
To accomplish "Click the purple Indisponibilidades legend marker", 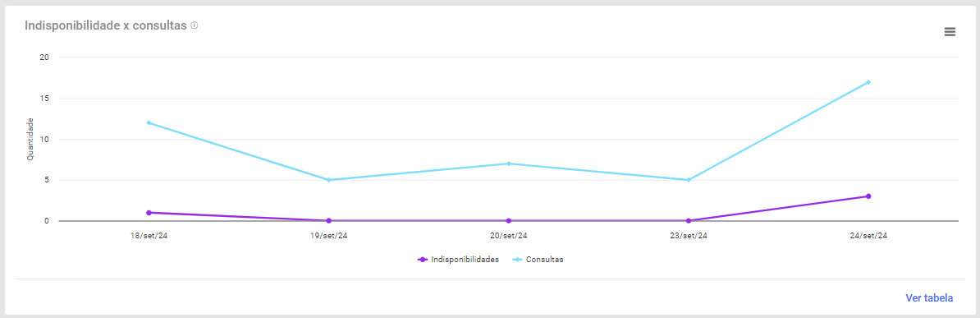I will [x=423, y=260].
